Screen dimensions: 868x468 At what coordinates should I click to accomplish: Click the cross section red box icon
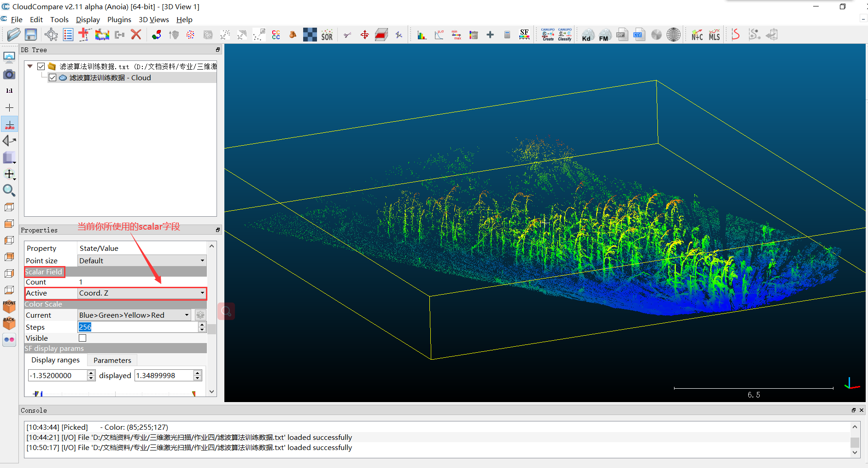381,35
